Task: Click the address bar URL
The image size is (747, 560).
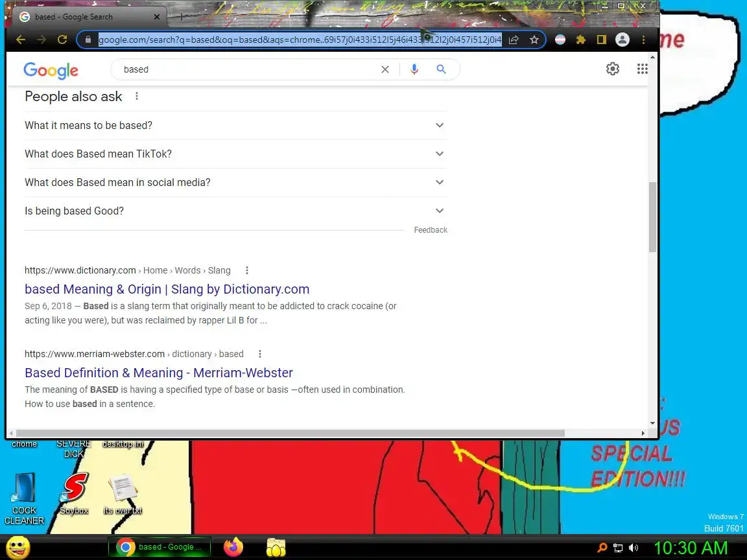Action: (x=300, y=40)
